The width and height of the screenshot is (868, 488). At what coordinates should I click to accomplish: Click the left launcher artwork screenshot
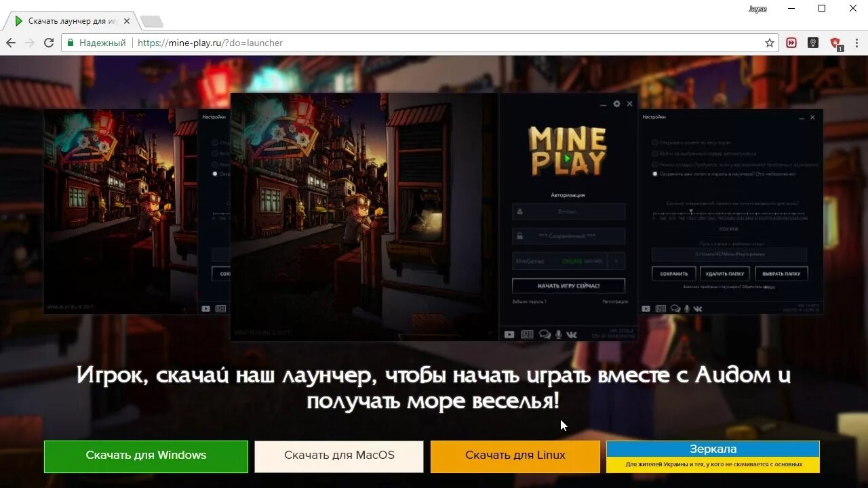(121, 210)
